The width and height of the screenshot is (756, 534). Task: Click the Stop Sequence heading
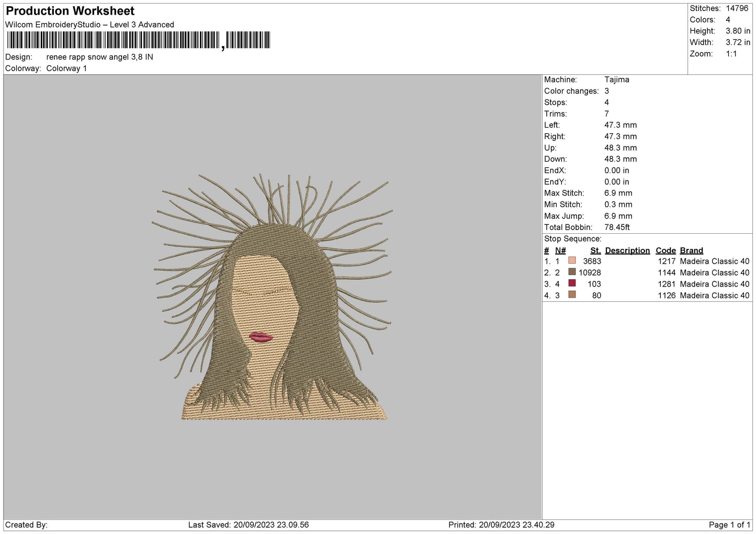pos(573,239)
